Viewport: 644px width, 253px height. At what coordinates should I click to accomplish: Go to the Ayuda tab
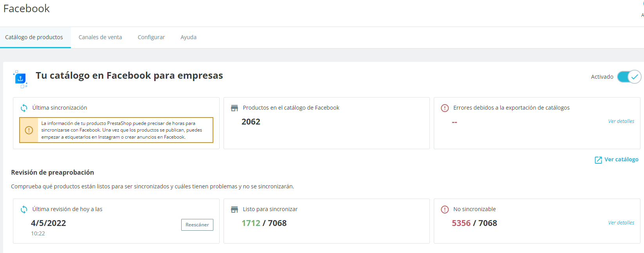coord(188,37)
